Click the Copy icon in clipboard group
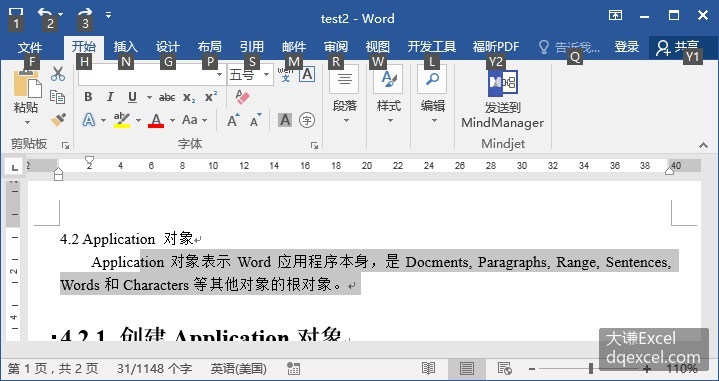The width and height of the screenshot is (719, 381). coord(58,97)
